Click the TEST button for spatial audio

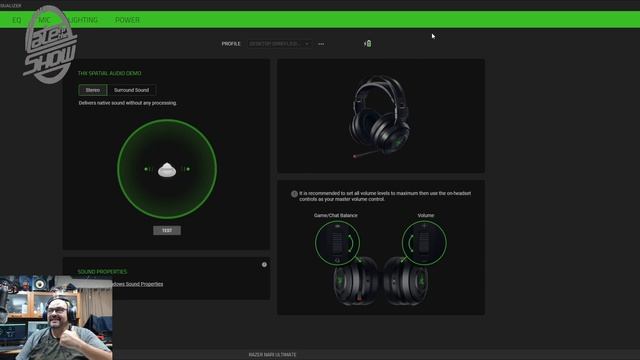[x=167, y=230]
